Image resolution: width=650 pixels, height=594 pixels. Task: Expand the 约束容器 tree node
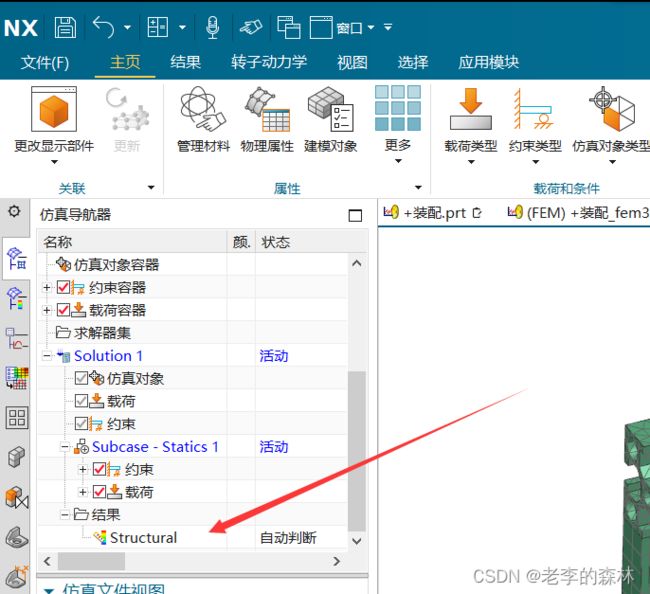pos(47,288)
